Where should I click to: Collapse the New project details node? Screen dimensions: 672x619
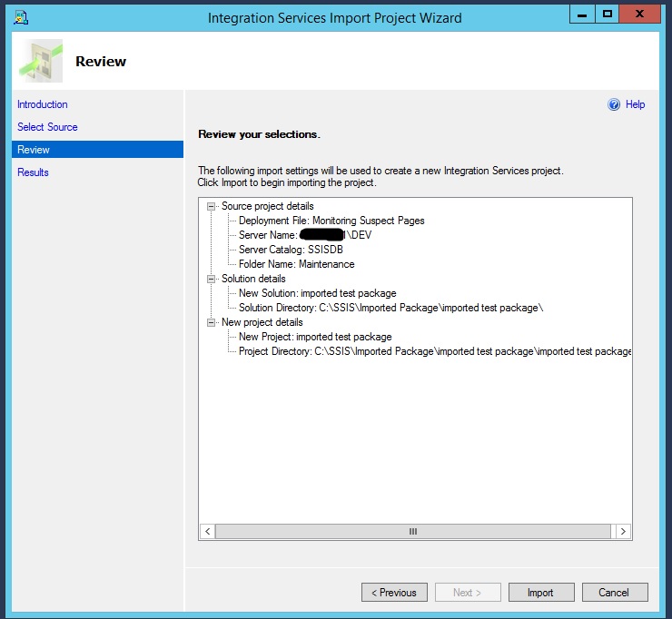click(x=212, y=322)
